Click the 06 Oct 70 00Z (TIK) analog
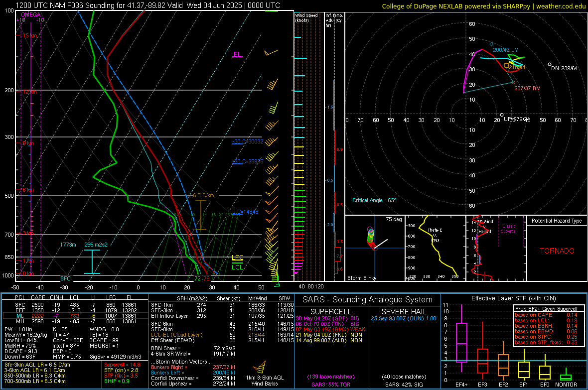The width and height of the screenshot is (588, 390). pyautogui.click(x=327, y=324)
